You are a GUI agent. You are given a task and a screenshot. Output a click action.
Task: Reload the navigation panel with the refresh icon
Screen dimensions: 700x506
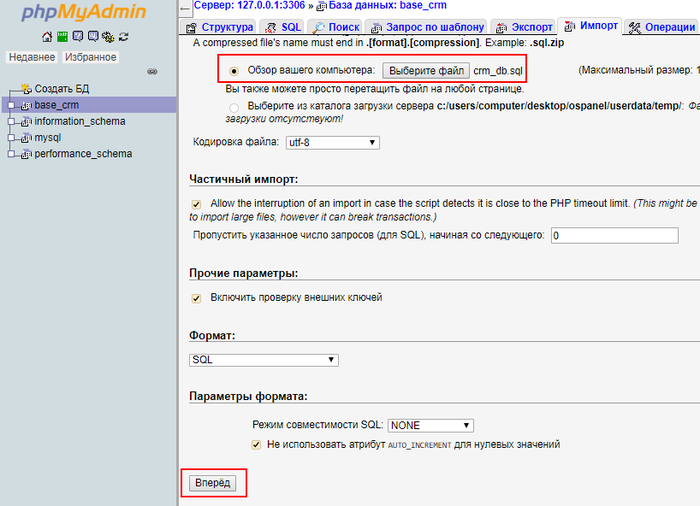pyautogui.click(x=123, y=37)
